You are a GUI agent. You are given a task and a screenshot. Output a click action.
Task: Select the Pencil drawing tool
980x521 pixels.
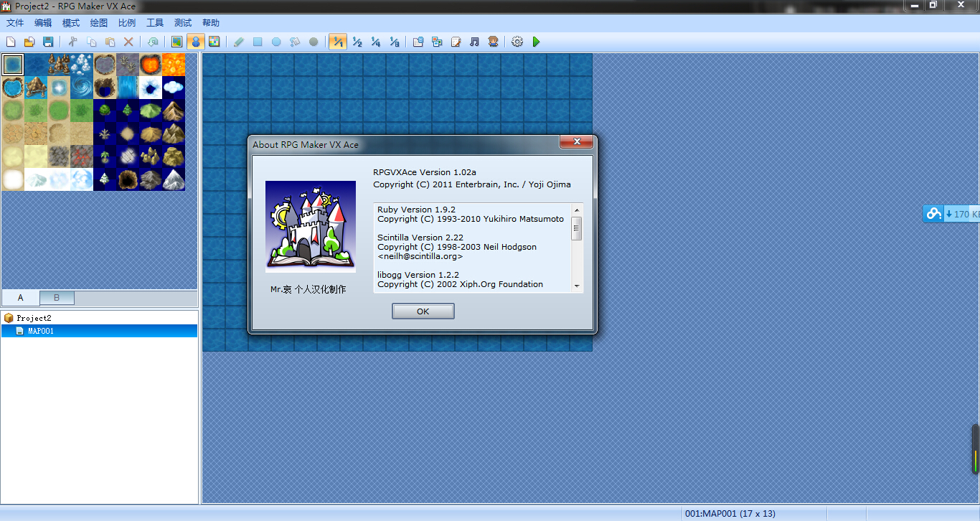(x=239, y=42)
